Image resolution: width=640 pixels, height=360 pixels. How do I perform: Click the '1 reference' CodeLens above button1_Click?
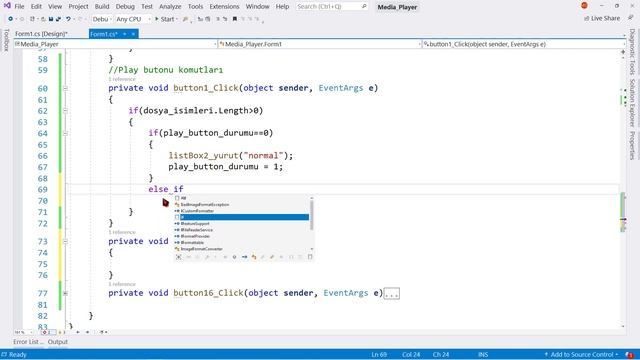[x=122, y=79]
